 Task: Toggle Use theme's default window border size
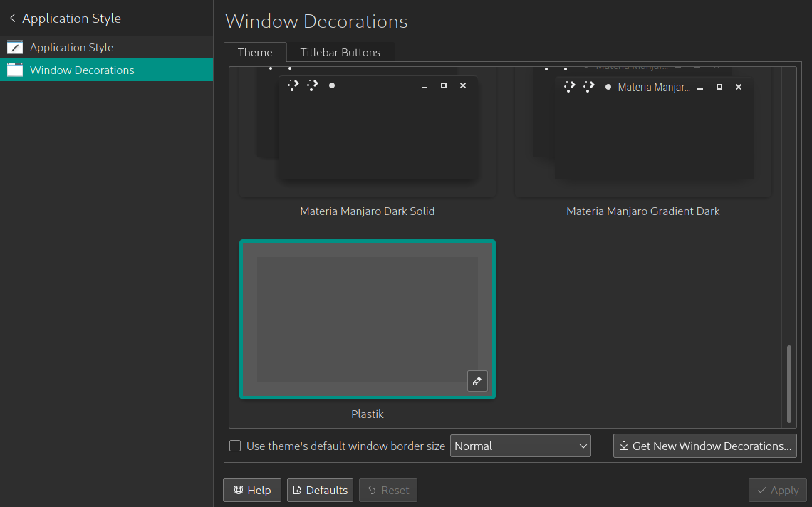click(235, 446)
